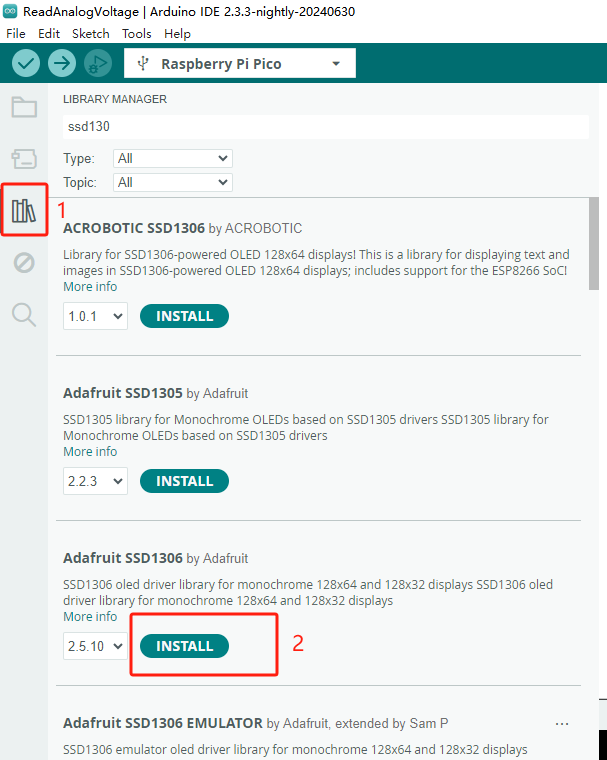Open the Search magnifier sidebar icon
607x760 pixels.
pos(24,315)
